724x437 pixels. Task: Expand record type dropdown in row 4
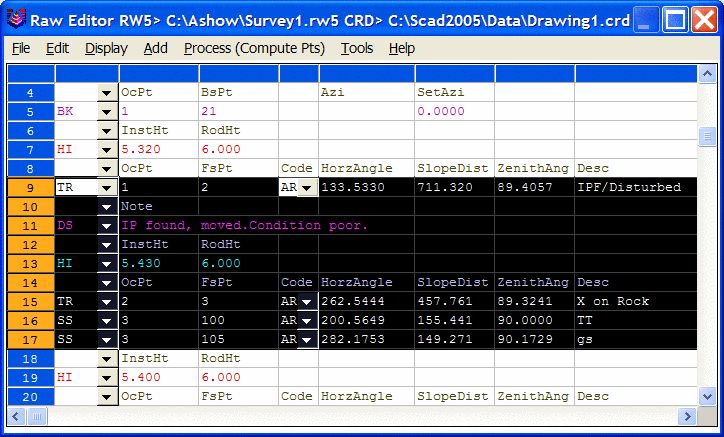pyautogui.click(x=107, y=93)
